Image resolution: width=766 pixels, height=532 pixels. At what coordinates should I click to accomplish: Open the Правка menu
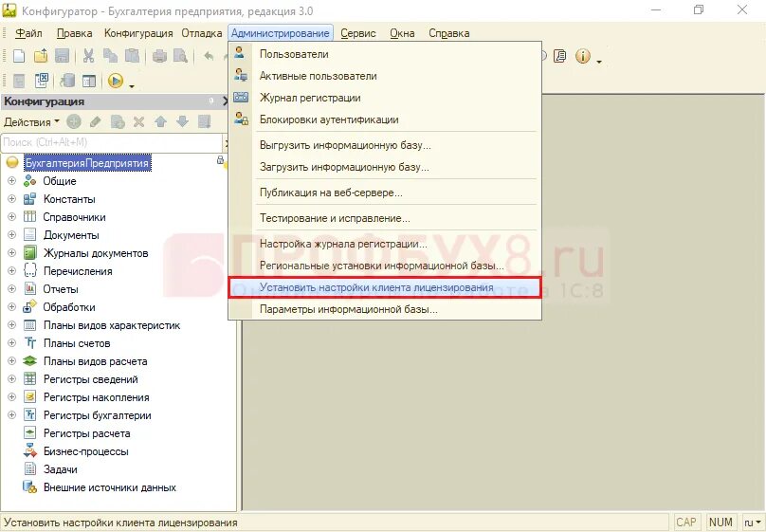[74, 33]
